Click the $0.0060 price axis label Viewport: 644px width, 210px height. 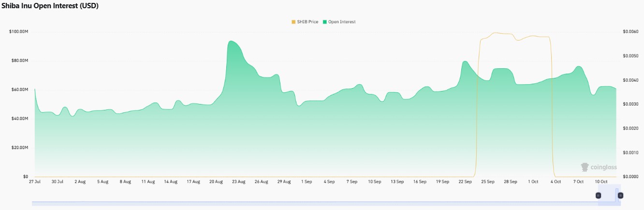[x=630, y=31]
